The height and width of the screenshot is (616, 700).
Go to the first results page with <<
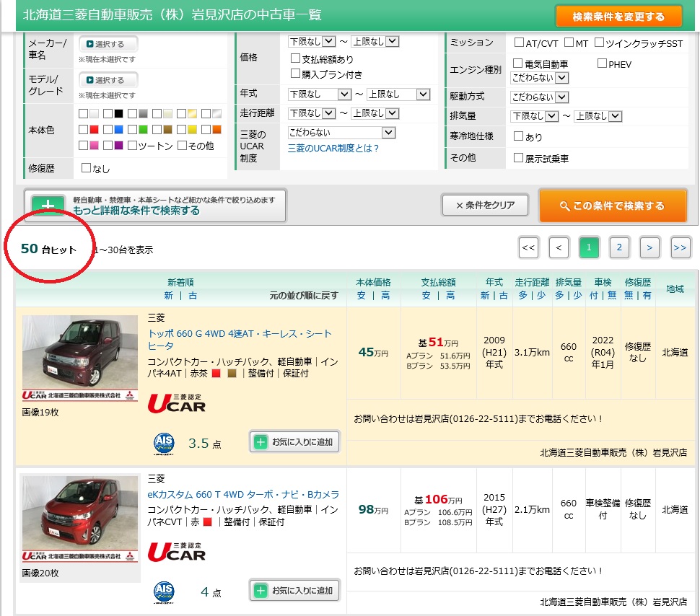pyautogui.click(x=528, y=247)
